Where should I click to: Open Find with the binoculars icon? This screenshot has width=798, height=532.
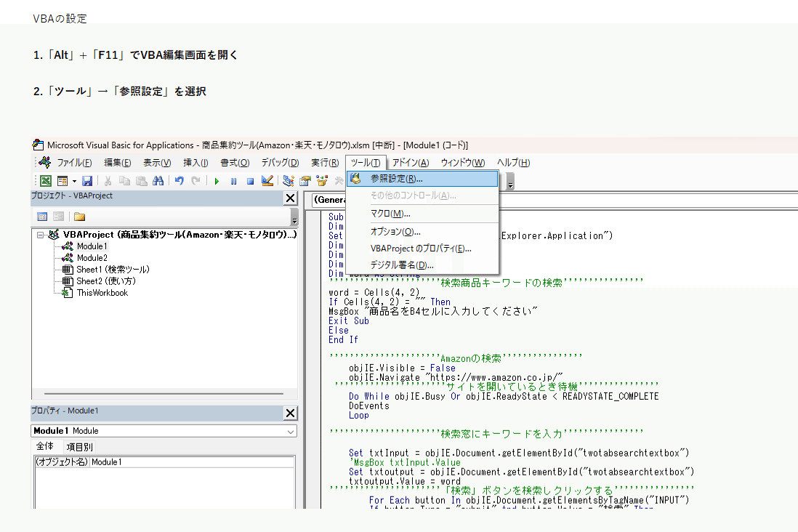(x=158, y=181)
